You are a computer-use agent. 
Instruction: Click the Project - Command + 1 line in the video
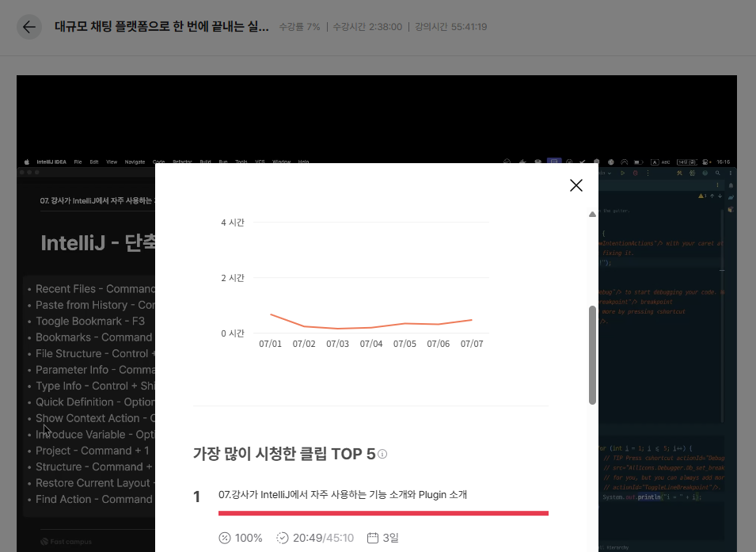pyautogui.click(x=92, y=451)
